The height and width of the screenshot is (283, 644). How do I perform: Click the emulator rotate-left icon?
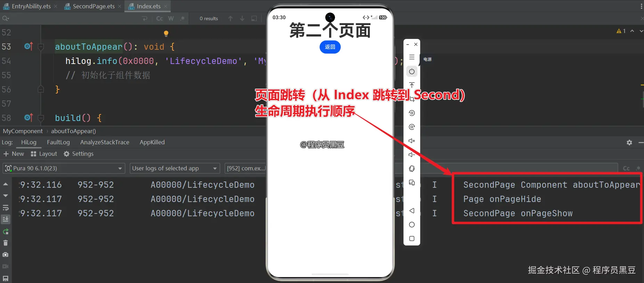[412, 113]
